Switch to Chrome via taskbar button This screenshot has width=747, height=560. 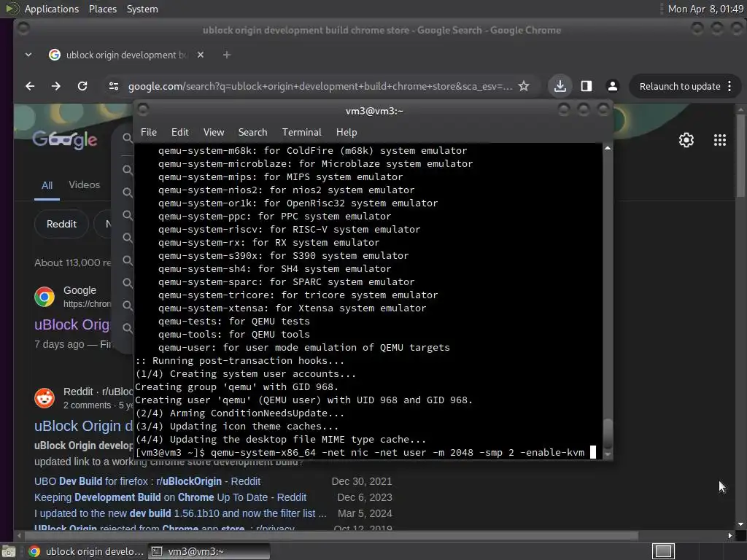click(86, 551)
